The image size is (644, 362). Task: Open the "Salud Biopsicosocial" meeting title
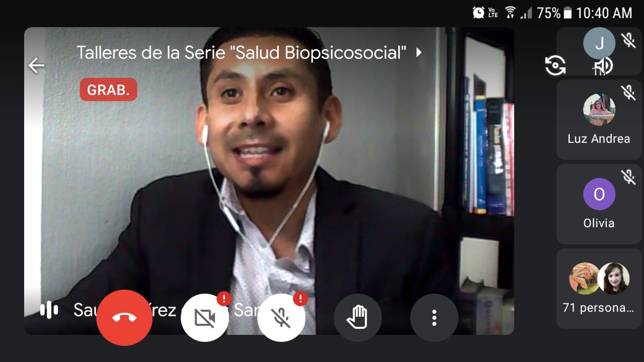(x=241, y=52)
